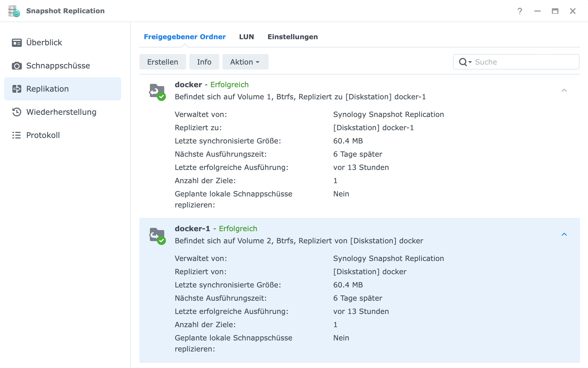This screenshot has width=588, height=368.
Task: Select the Freigegebener Ordner tab
Action: tap(185, 37)
